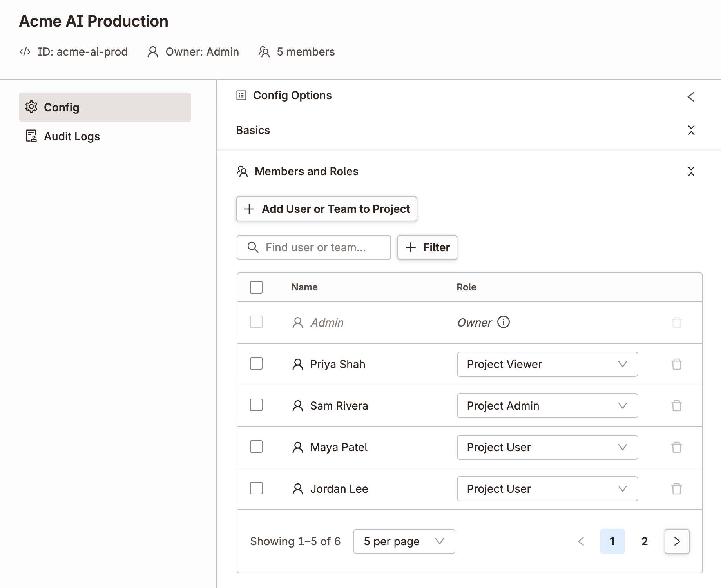721x588 pixels.
Task: Click the info icon next to Owner role
Action: pyautogui.click(x=504, y=322)
